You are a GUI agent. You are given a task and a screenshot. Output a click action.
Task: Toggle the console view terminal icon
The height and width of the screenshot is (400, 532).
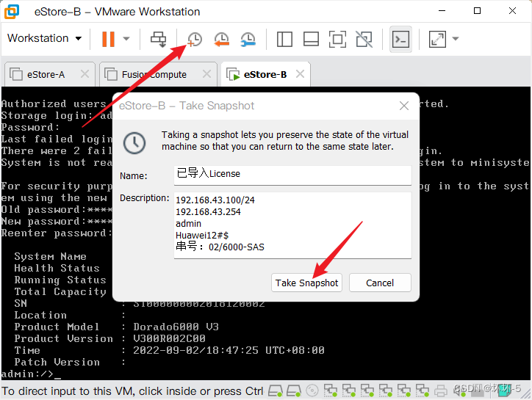[400, 40]
